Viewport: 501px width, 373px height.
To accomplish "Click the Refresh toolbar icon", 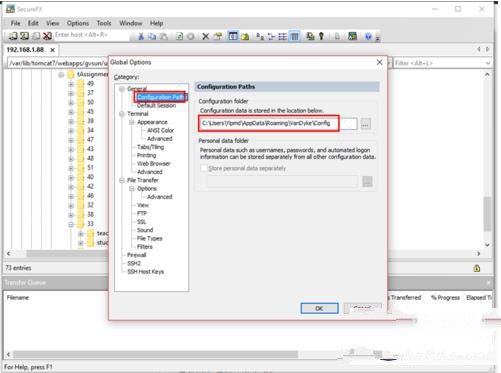I will [x=179, y=36].
